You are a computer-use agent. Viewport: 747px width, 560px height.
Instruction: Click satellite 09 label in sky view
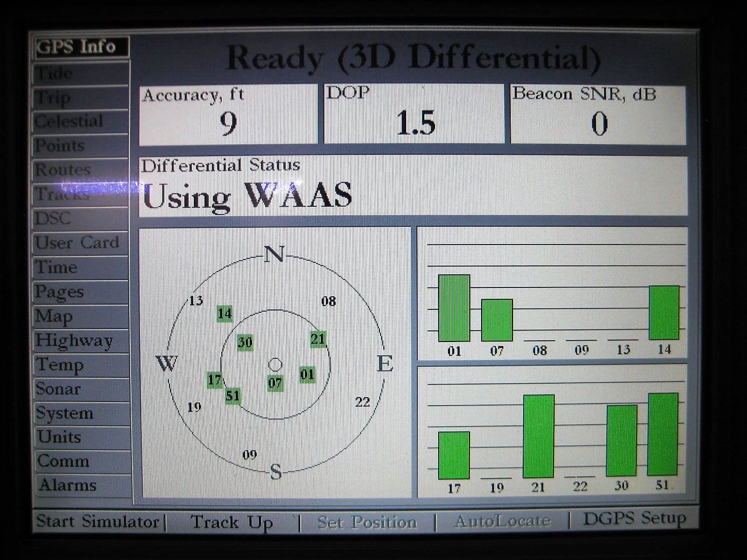(250, 455)
